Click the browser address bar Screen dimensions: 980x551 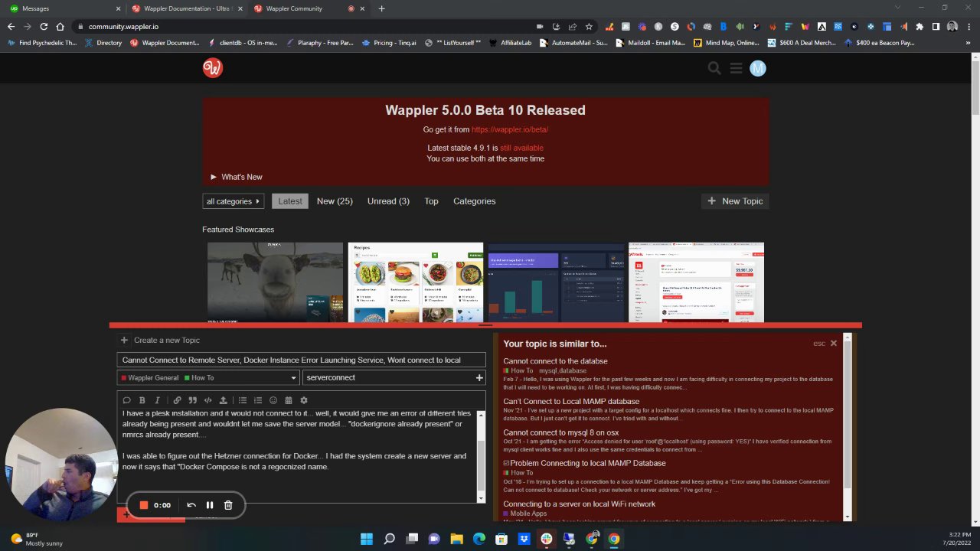click(x=306, y=26)
